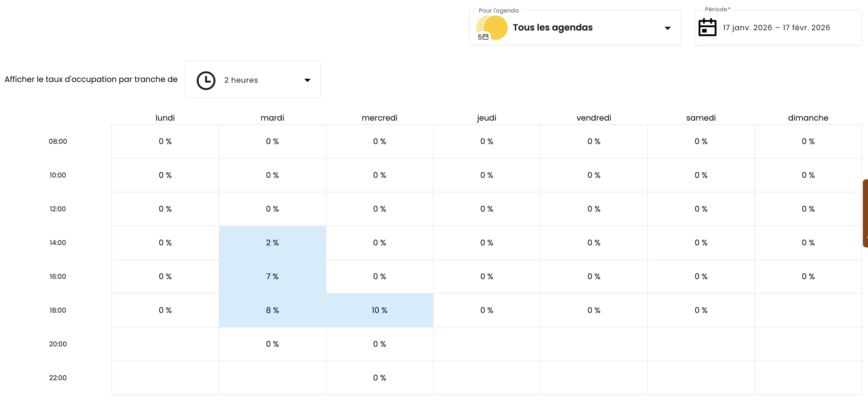Image resolution: width=868 pixels, height=404 pixels.
Task: Open the 2 heures time-slot dropdown arrow
Action: pyautogui.click(x=307, y=80)
